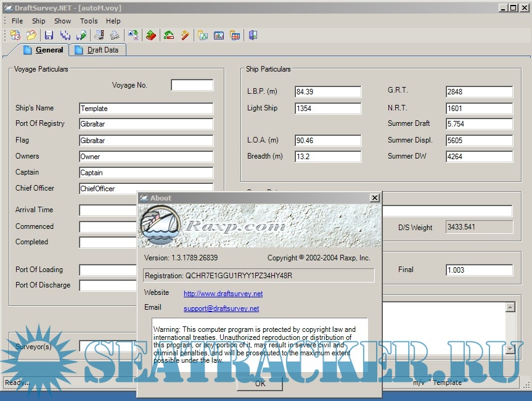
Task: Click the remarks scrollbar down arrow
Action: [510, 349]
